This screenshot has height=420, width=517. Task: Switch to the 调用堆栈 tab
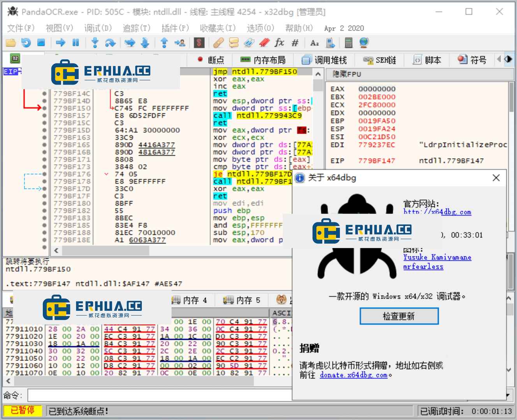coord(325,60)
